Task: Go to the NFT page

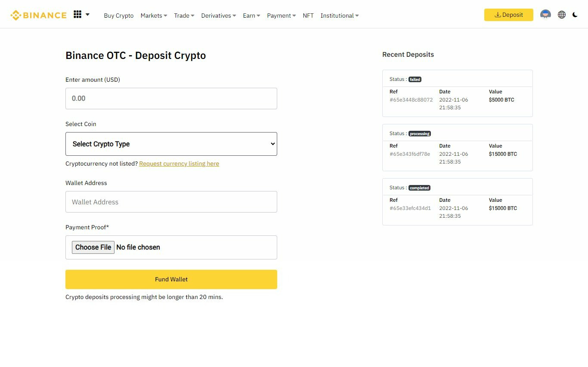Action: click(308, 15)
